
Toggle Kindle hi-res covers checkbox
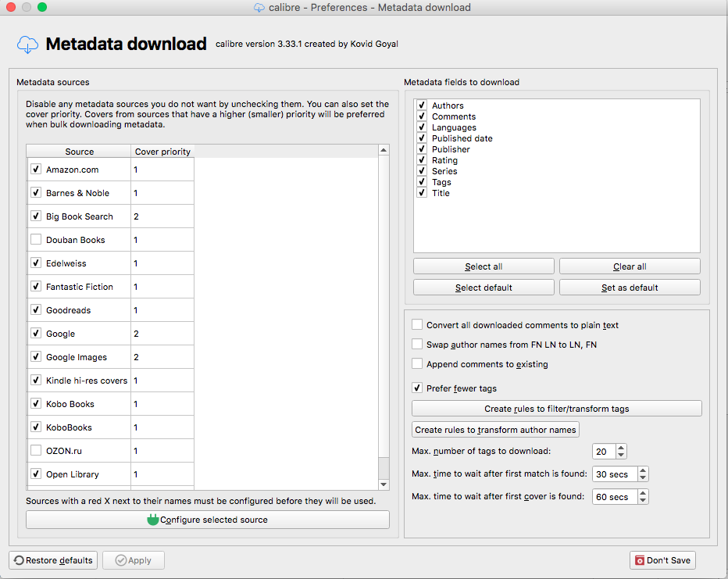(36, 380)
